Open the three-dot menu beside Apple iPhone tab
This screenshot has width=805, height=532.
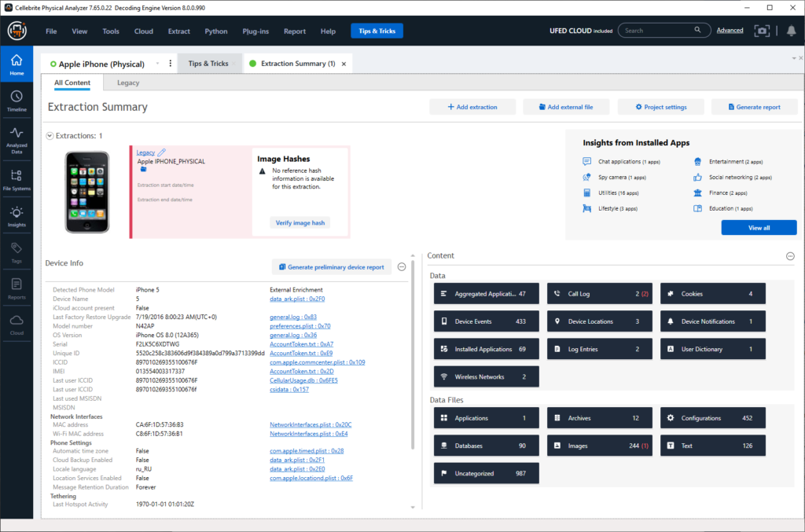coord(170,64)
